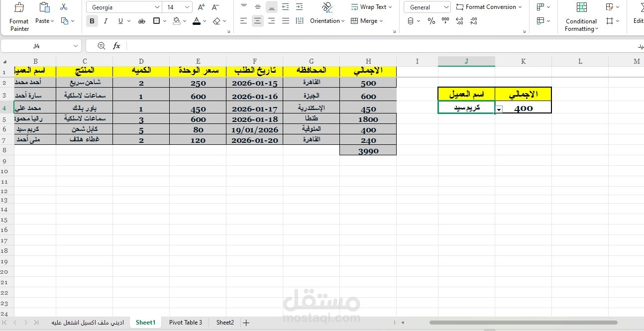The image size is (644, 331).
Task: Open the 'اديني ملف اكسيل اشتغل عليه' sheet tab
Action: coord(88,323)
